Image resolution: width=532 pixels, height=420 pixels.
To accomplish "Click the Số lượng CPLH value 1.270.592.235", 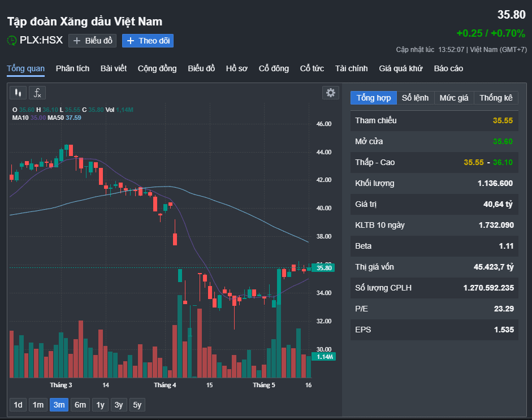I will click(488, 288).
